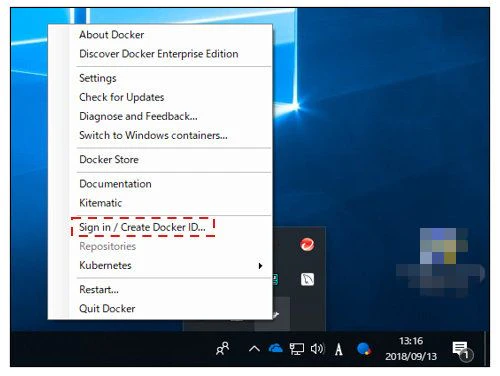Select Discover Docker Enterprise Edition
The width and height of the screenshot is (500, 376).
pyautogui.click(x=159, y=54)
